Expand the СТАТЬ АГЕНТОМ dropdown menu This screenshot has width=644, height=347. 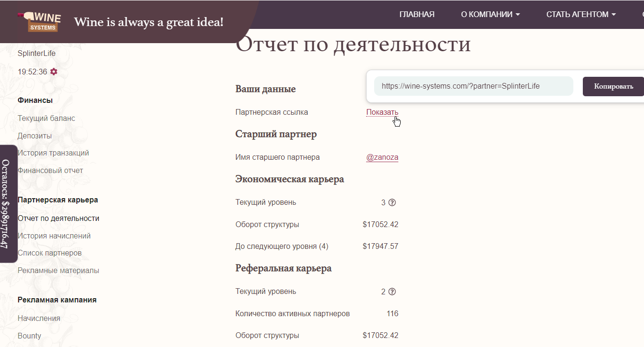coord(581,14)
